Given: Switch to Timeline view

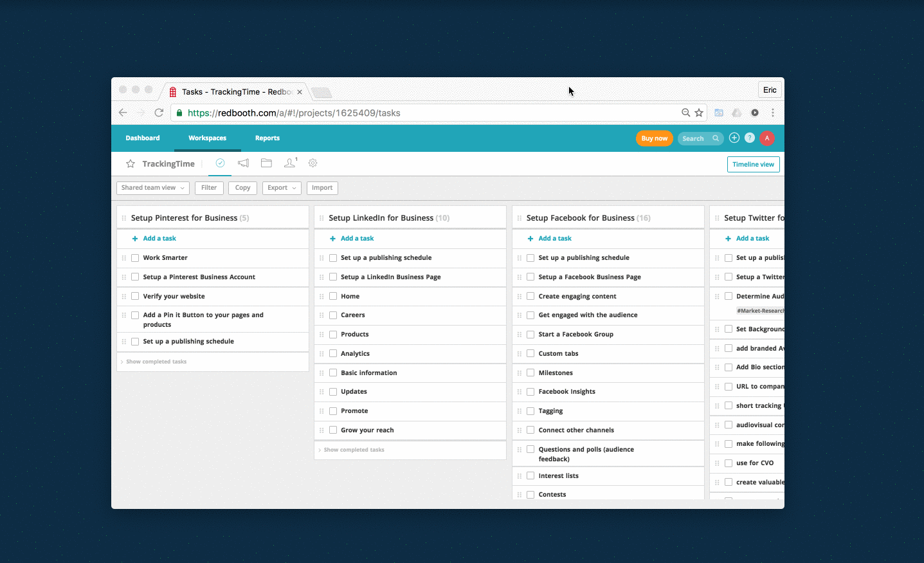Looking at the screenshot, I should coord(754,165).
